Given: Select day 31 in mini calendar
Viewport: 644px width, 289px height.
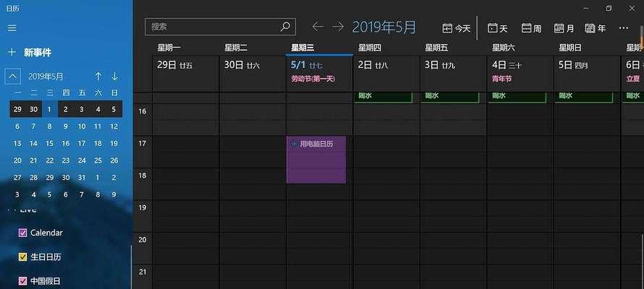Looking at the screenshot, I should 82,178.
